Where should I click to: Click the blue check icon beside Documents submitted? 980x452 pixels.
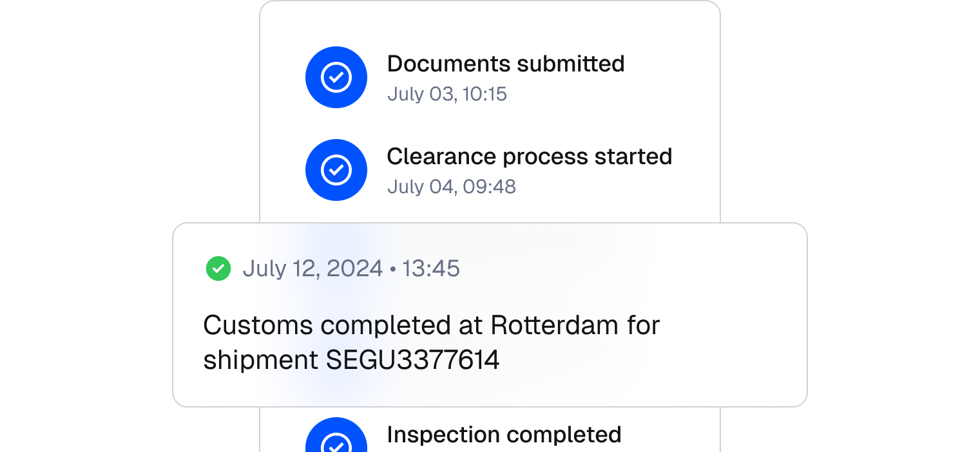tap(336, 77)
